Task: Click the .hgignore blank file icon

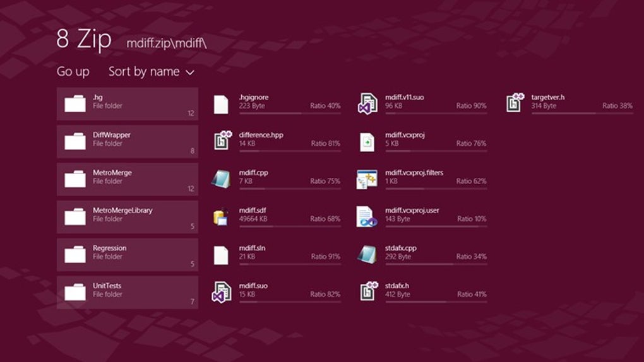Action: [x=221, y=104]
